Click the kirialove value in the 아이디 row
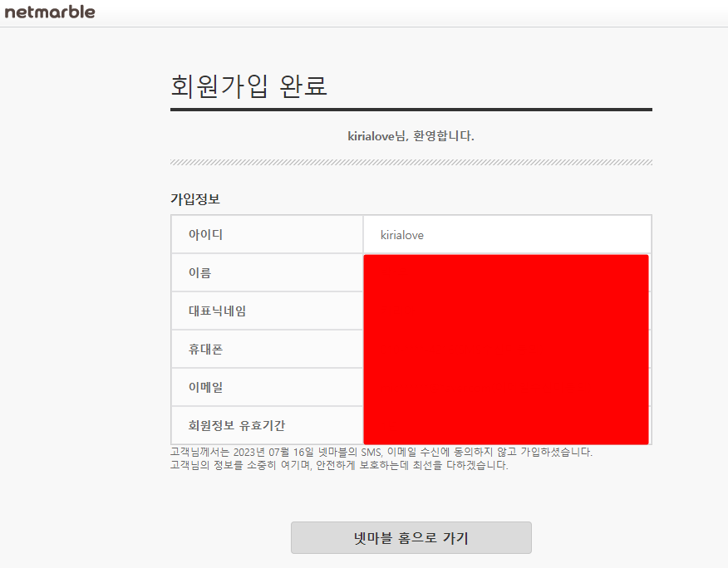Screen dimensions: 728x568 coord(402,235)
